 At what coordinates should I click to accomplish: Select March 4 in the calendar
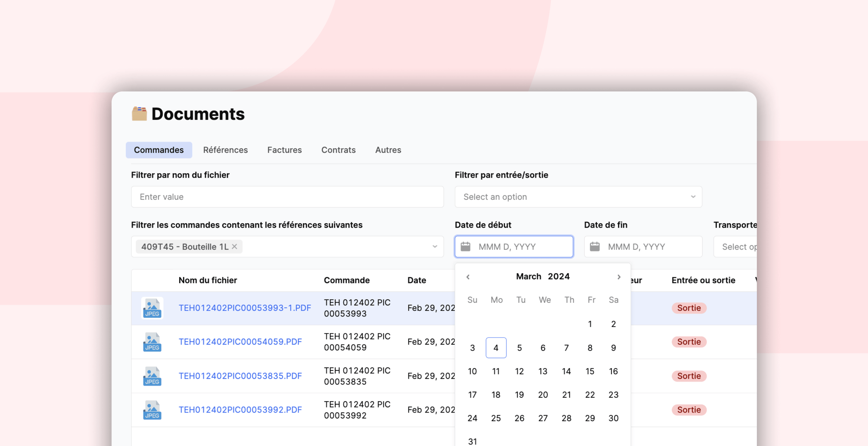click(496, 348)
